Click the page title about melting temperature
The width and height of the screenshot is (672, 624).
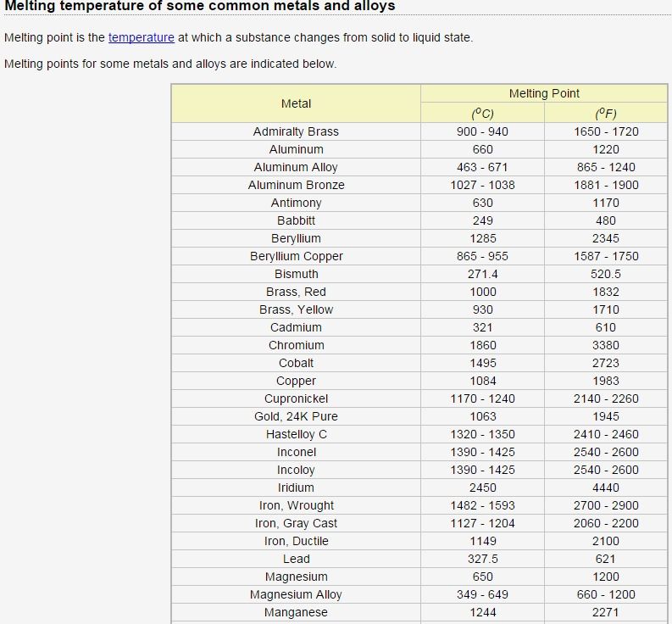pos(200,6)
